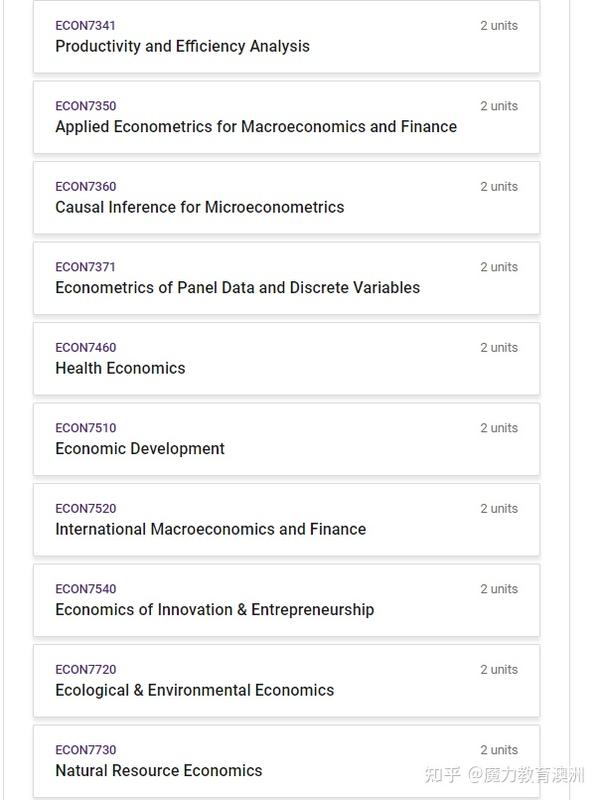Image resolution: width=600 pixels, height=800 pixels.
Task: Click Econometrics of Panel Data and Discrete Variables
Action: pos(238,288)
